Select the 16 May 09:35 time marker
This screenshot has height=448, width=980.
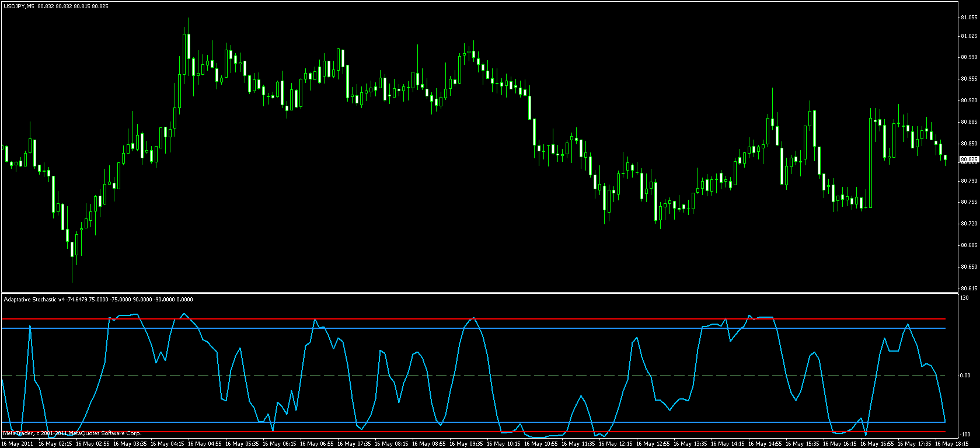[467, 444]
